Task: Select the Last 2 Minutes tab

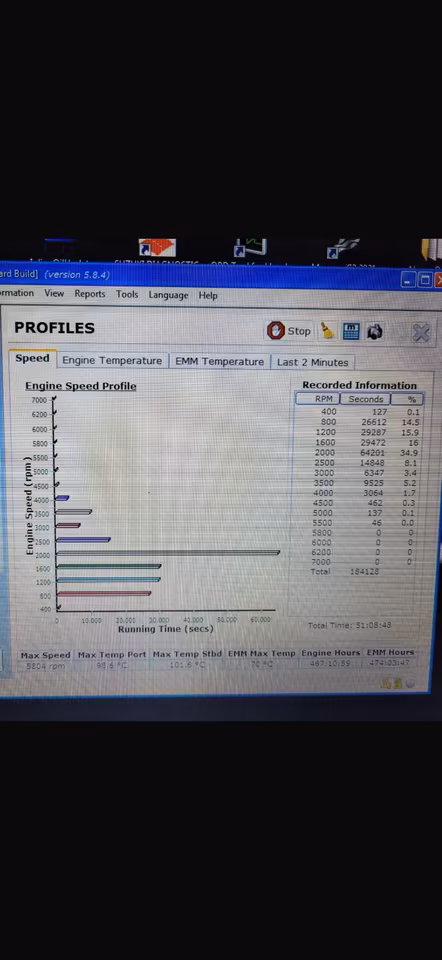Action: click(312, 362)
